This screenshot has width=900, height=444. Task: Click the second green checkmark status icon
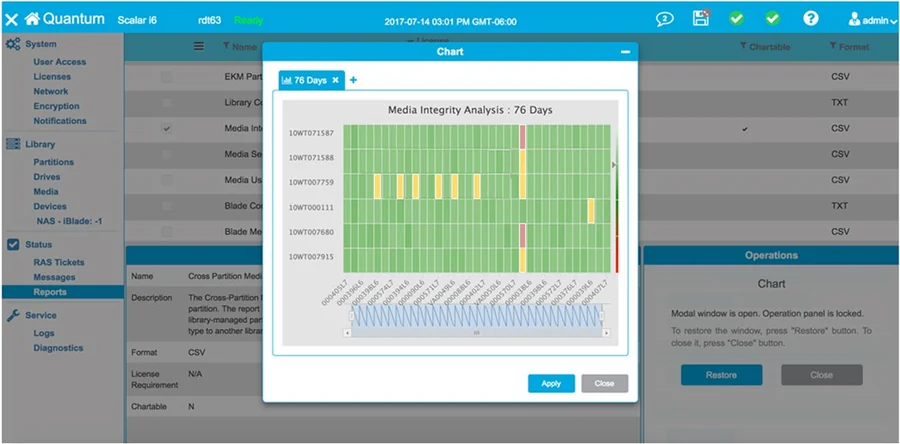pos(773,19)
